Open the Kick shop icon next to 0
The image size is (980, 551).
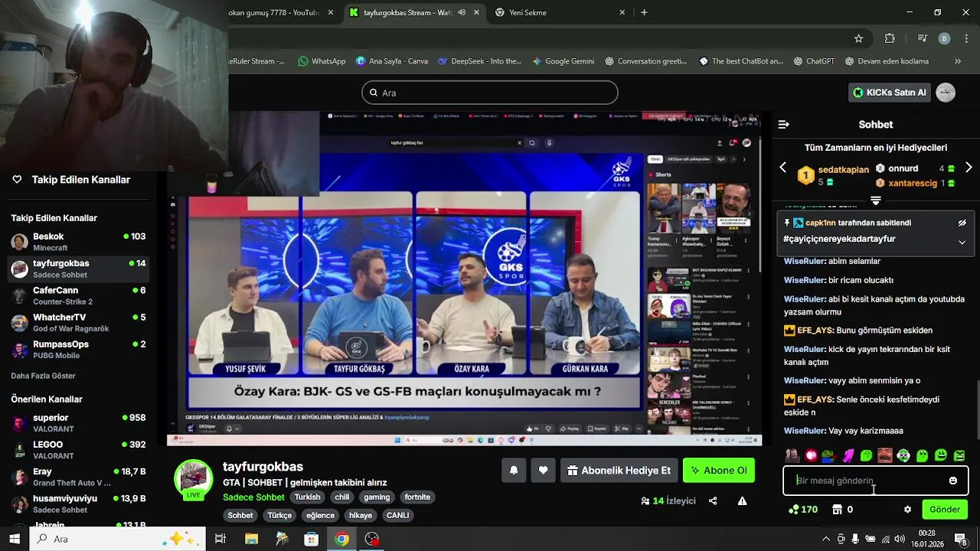point(838,510)
